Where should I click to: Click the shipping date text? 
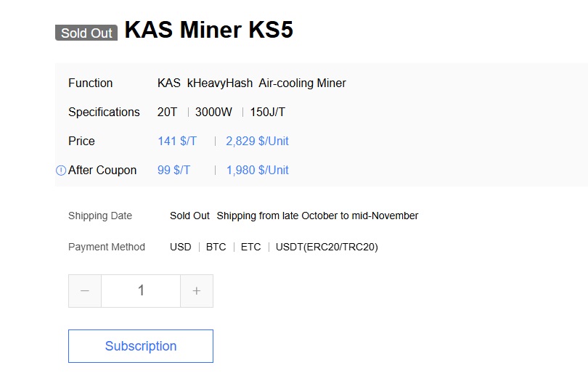[317, 216]
